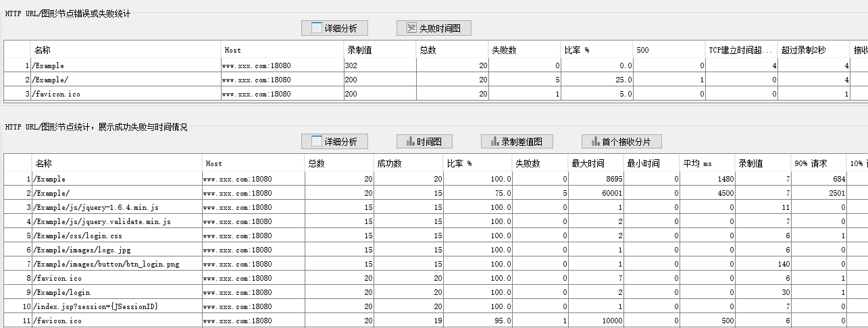The height and width of the screenshot is (328, 868).
Task: Click the TCP建立时间超... column header
Action: [741, 50]
